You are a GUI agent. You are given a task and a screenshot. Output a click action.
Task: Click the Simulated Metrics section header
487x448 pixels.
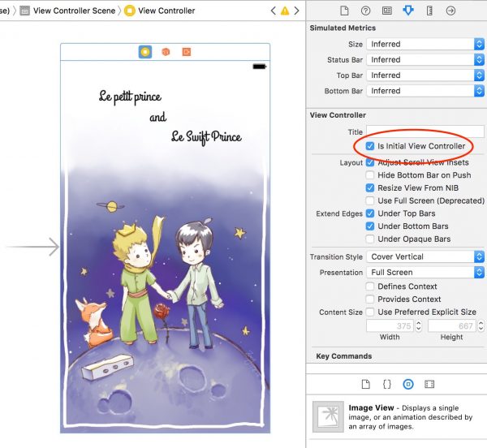343,28
